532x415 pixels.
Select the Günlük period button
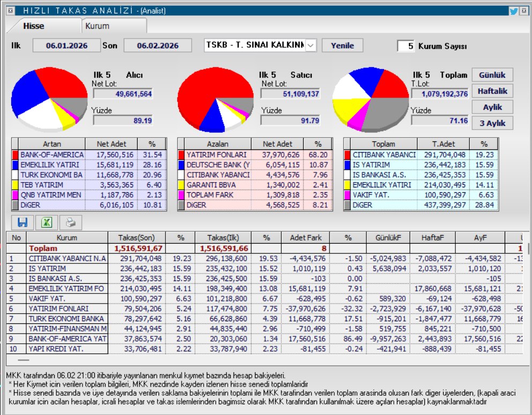pos(492,75)
